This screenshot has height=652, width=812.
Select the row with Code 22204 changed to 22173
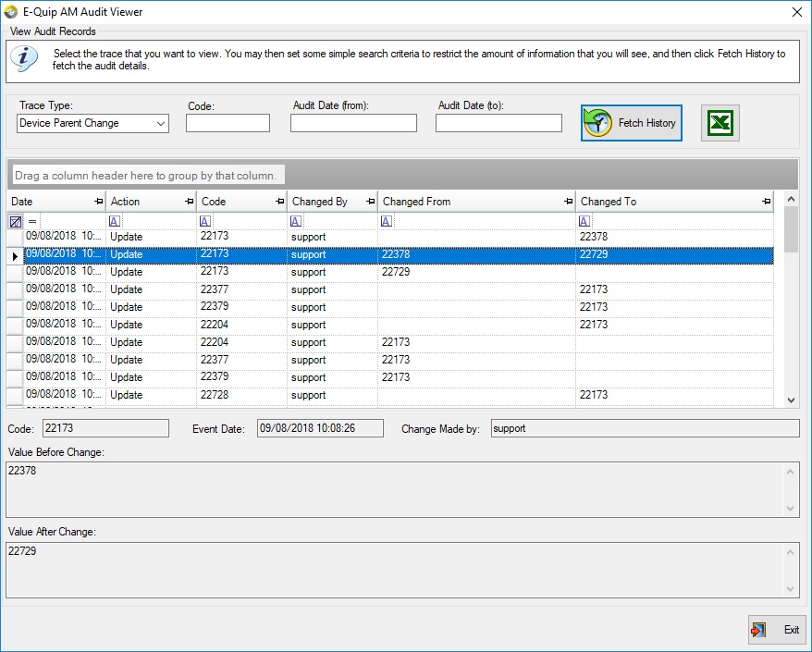pos(399,326)
